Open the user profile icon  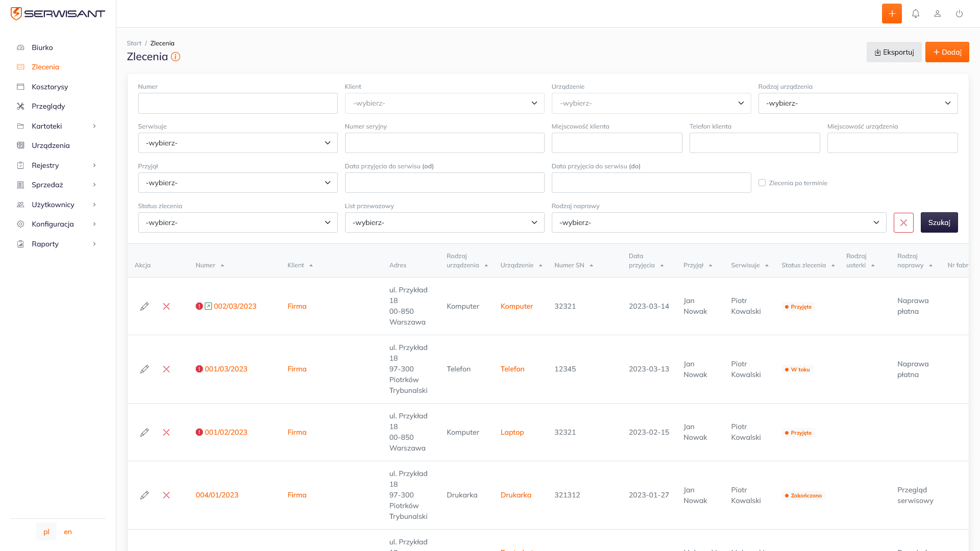click(x=938, y=14)
